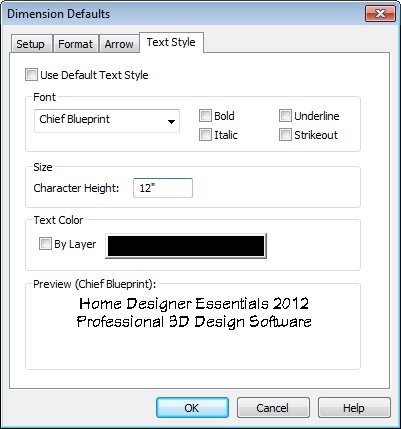401x429 pixels.
Task: Open the Chief Blueprint font dropdown
Action: 107,121
